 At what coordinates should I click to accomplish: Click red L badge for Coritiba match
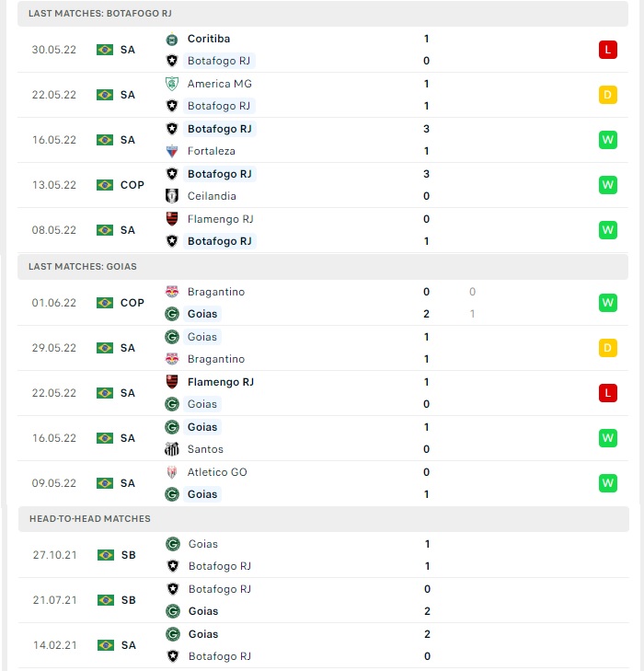[x=607, y=50]
